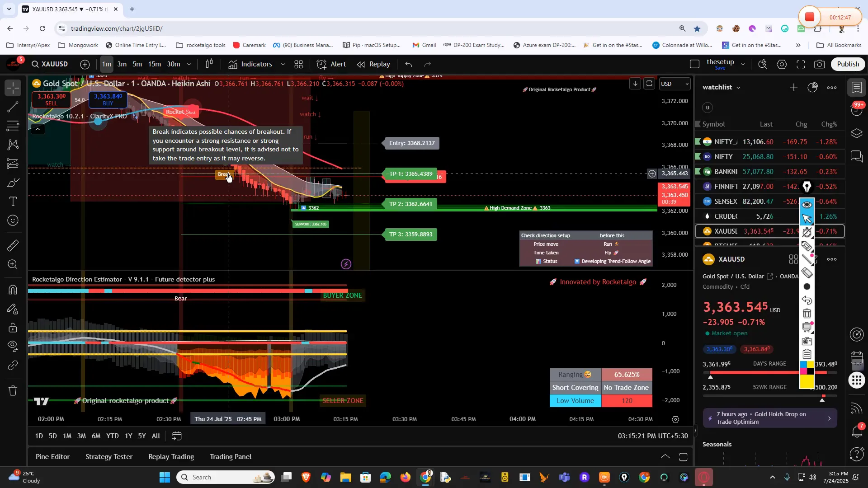Enter fullscreen mode
The height and width of the screenshot is (488, 868).
tap(801, 64)
